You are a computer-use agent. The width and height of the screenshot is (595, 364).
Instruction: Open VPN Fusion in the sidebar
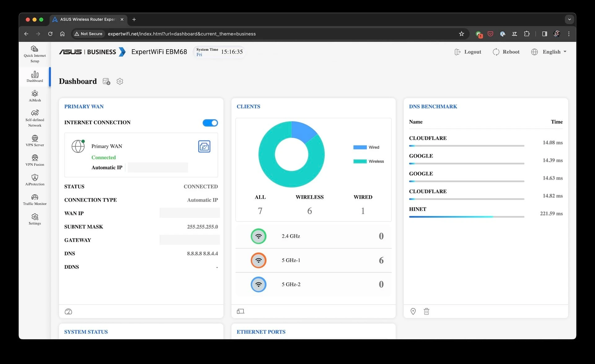coord(35,161)
